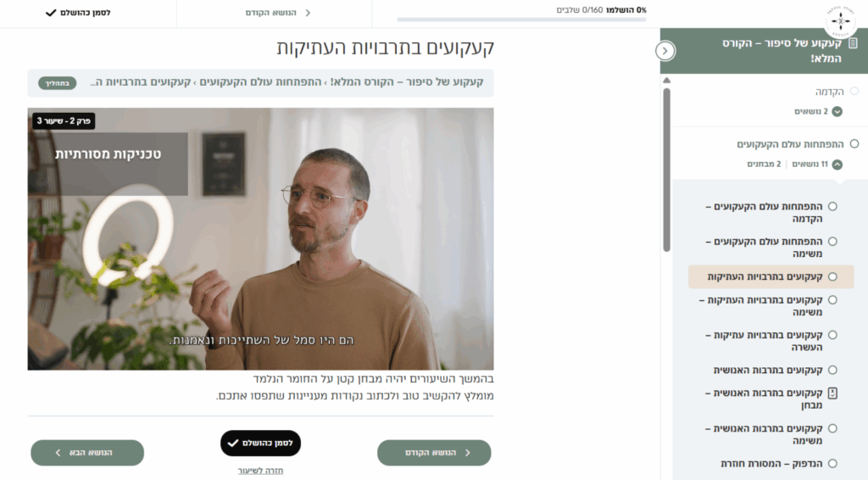Click arrow icon on green הנושא הקודם button
Screen dimensions: 868x480
[467, 453]
